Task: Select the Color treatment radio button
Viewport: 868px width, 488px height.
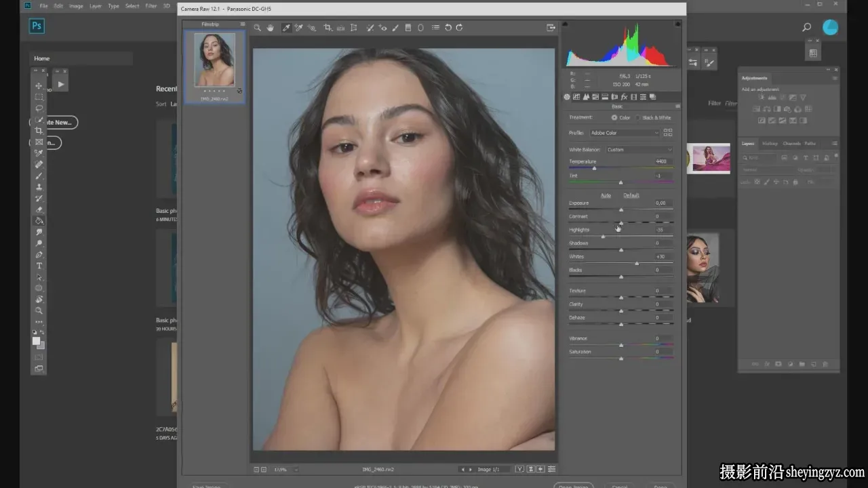Action: (x=614, y=118)
